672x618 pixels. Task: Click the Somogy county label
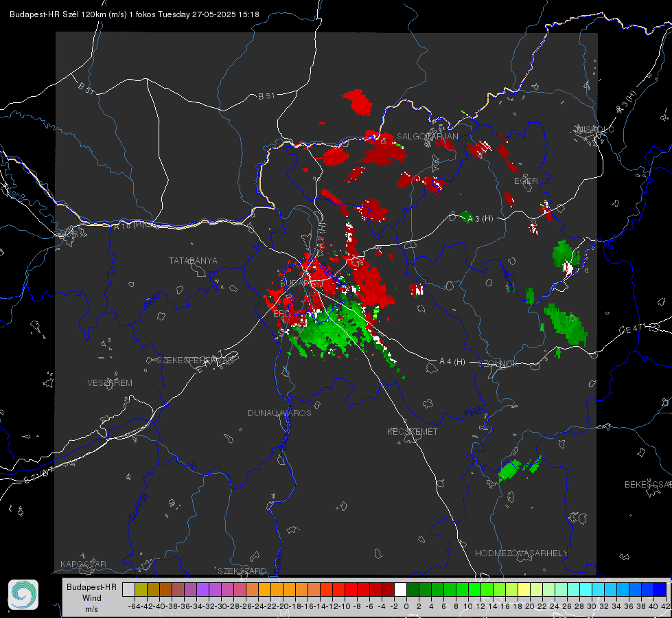click(x=137, y=507)
